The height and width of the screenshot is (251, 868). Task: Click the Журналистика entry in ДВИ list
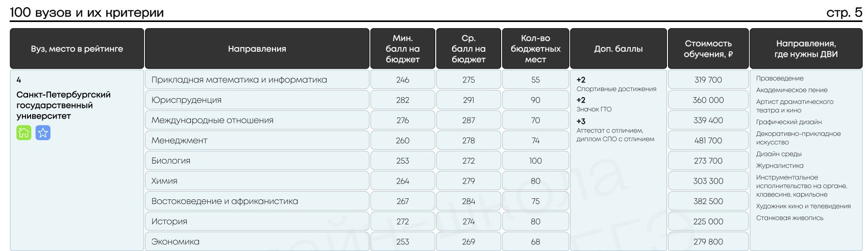pyautogui.click(x=780, y=166)
